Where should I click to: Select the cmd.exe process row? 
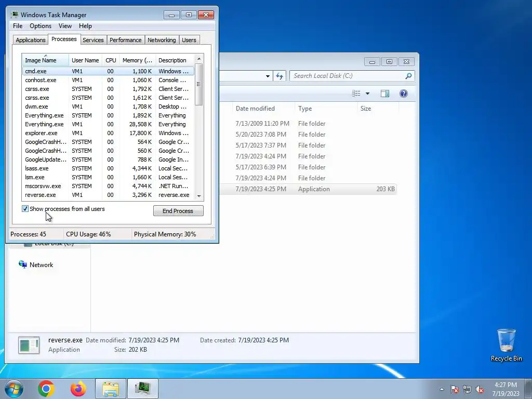point(108,71)
